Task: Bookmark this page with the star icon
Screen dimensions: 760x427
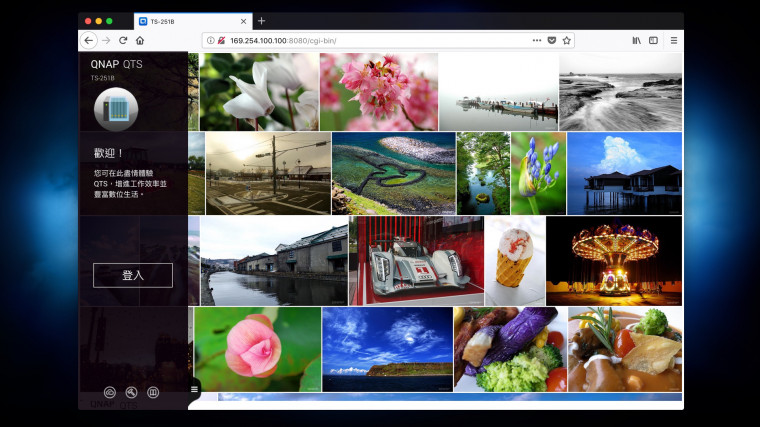Action: (x=566, y=40)
